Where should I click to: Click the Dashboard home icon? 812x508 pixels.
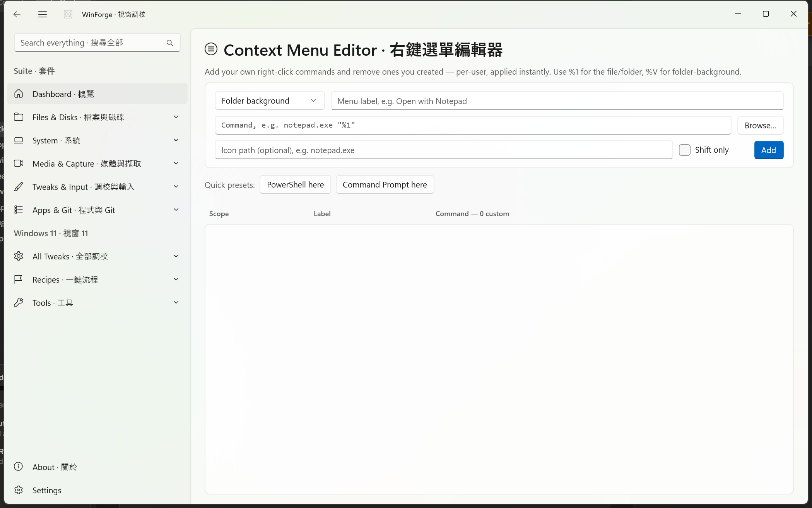(19, 94)
